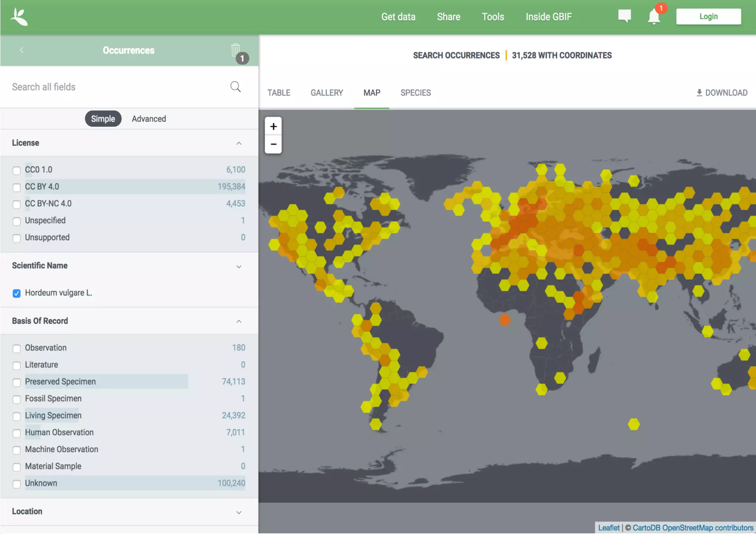Expand the Scientific Name section
Image resolution: width=756 pixels, height=534 pixels.
pyautogui.click(x=239, y=266)
